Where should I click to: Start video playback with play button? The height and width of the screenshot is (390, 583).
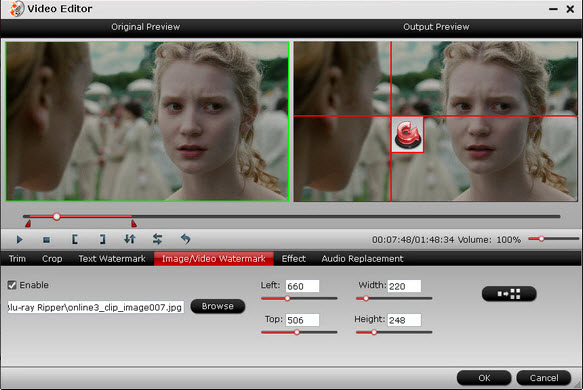[20, 239]
